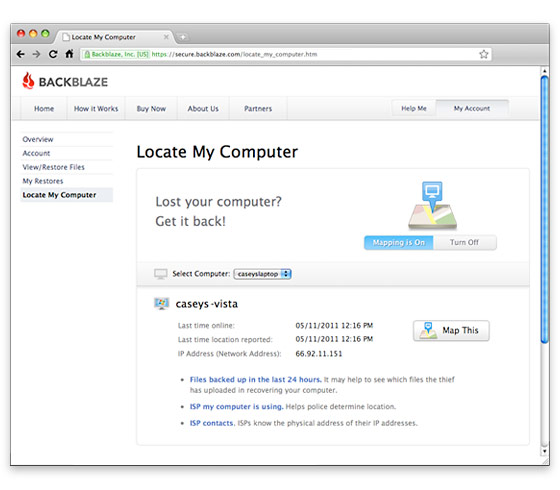Viewport: 560px width, 490px height.
Task: Click the monitor icon beside Select Computer
Action: point(161,274)
